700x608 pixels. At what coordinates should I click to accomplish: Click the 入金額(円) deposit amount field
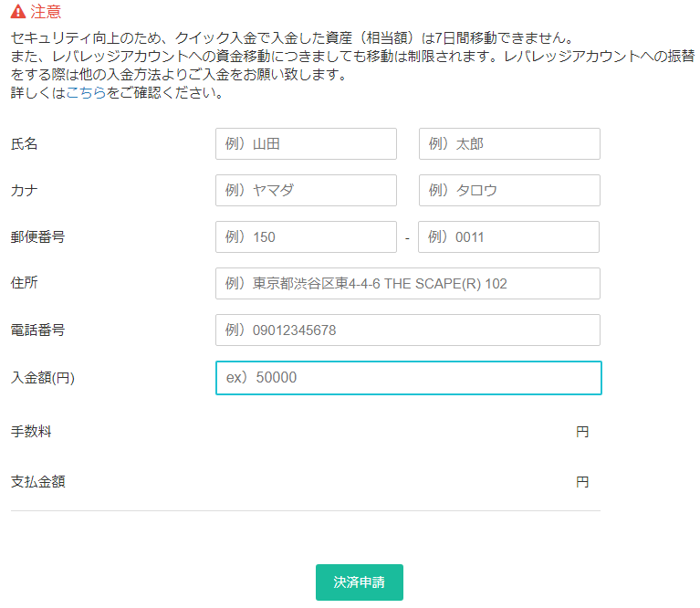click(409, 378)
